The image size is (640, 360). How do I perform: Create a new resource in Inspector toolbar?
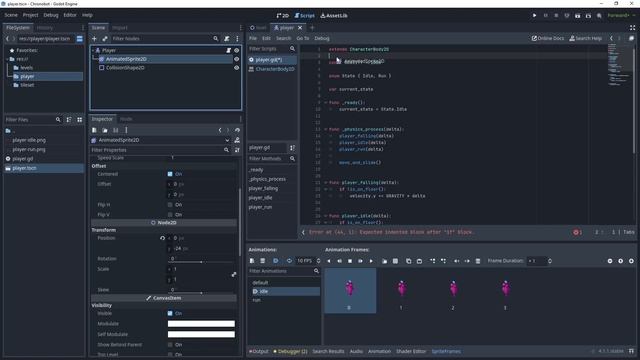(94, 130)
